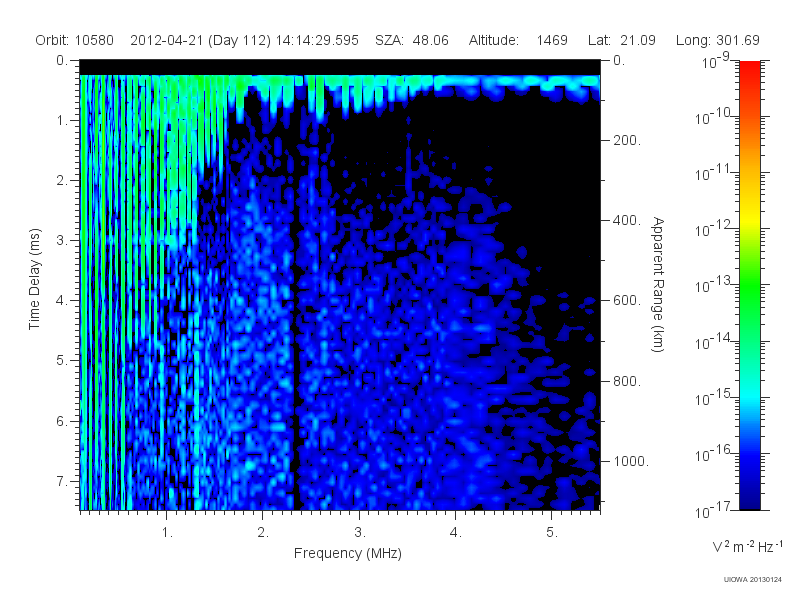Click the Long: 301.69 text

pos(718,40)
